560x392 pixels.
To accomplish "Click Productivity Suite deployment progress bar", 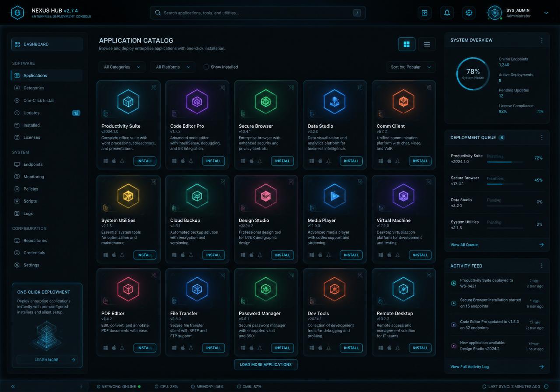I will [505, 162].
